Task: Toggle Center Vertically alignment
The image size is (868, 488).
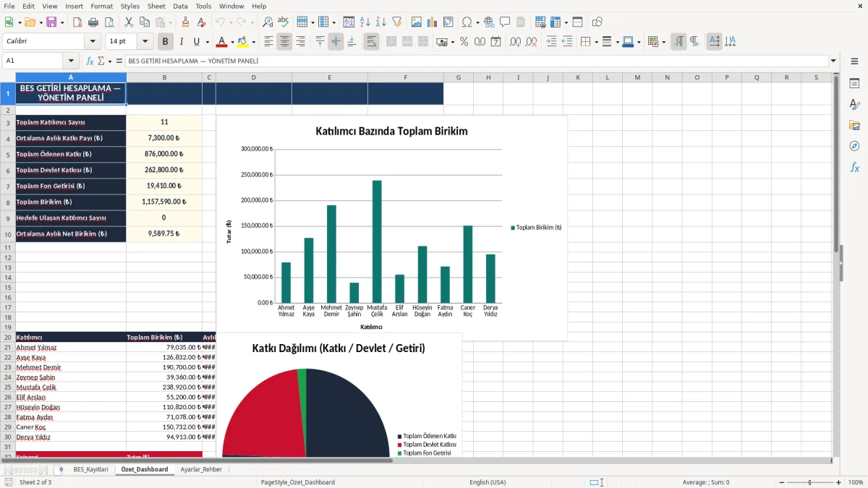Action: tap(336, 42)
